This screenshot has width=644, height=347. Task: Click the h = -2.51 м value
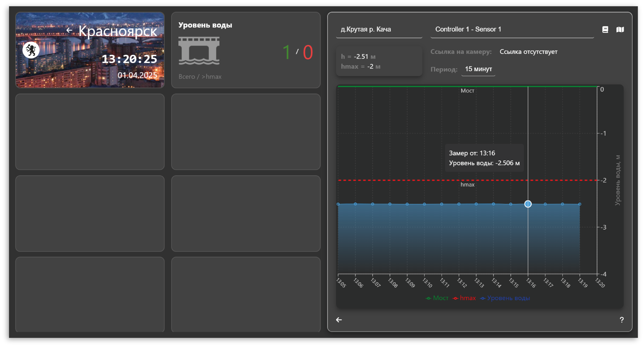358,57
